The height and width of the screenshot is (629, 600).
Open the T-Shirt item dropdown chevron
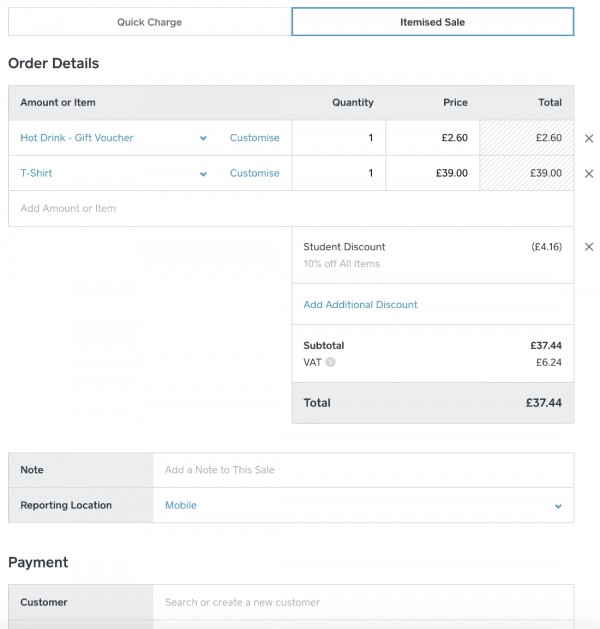tap(203, 174)
